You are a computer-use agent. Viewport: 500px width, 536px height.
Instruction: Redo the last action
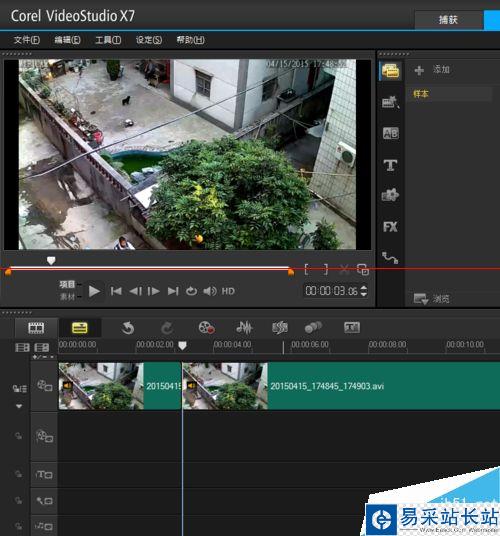[x=167, y=328]
